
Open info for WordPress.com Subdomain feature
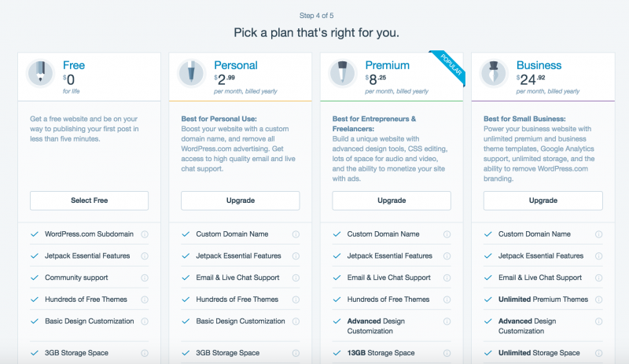(145, 234)
